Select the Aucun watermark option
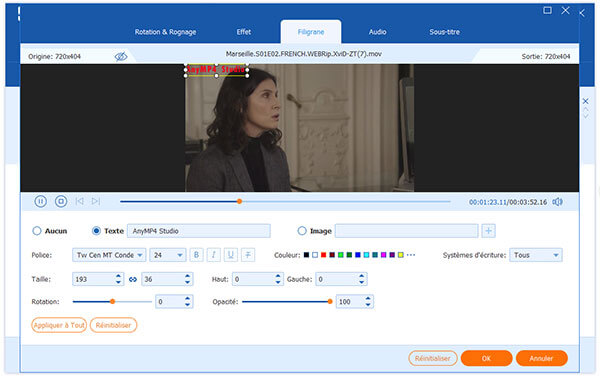This screenshot has width=600, height=378. pyautogui.click(x=37, y=231)
